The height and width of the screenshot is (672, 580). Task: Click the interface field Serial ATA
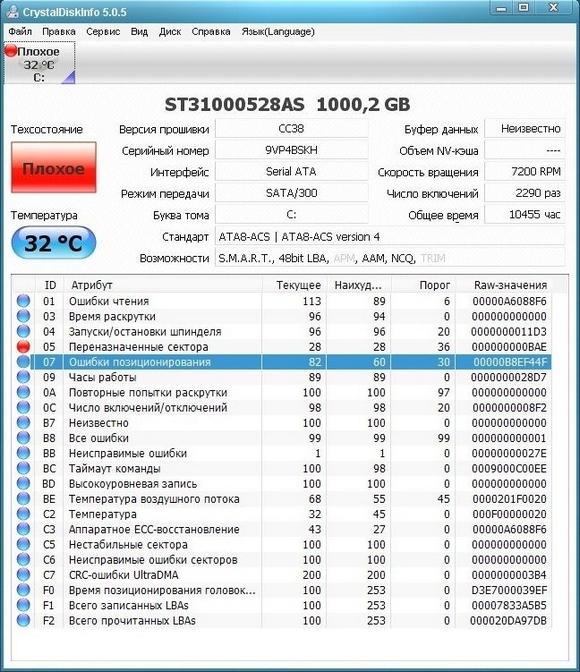(292, 171)
